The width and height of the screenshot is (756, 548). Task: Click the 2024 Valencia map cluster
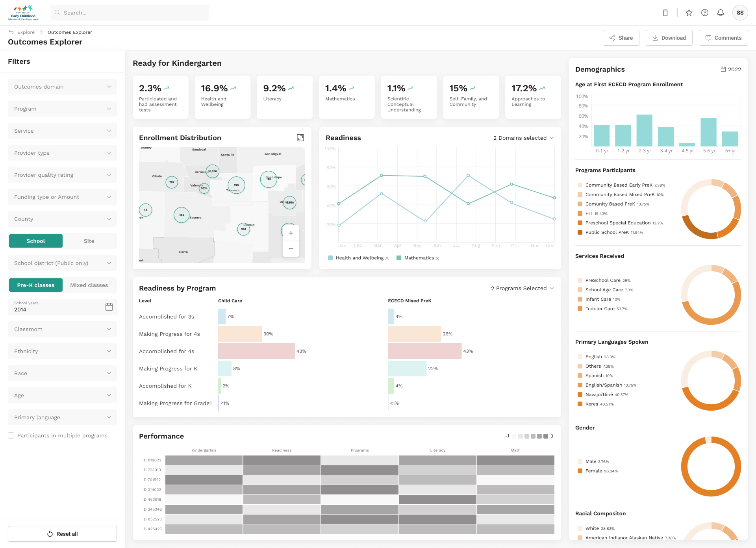(204, 188)
